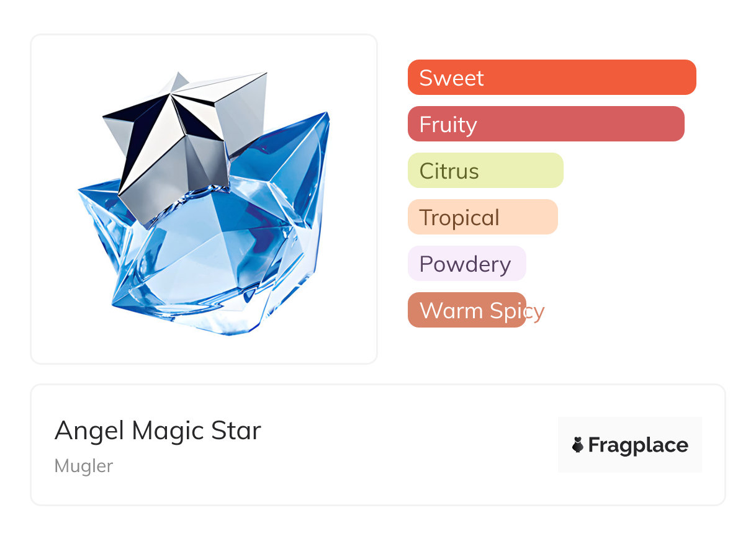Select the Citrus text label
756x536 pixels.
(x=449, y=171)
